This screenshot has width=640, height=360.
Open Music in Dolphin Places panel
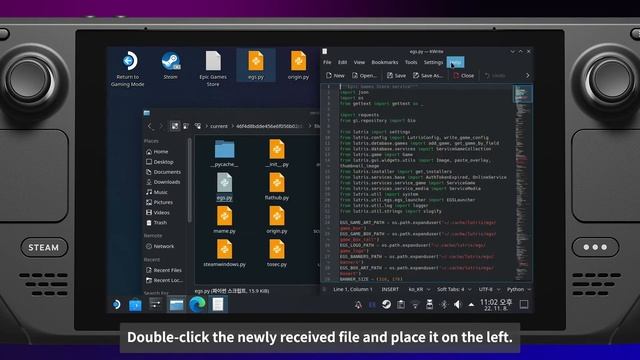(x=157, y=192)
